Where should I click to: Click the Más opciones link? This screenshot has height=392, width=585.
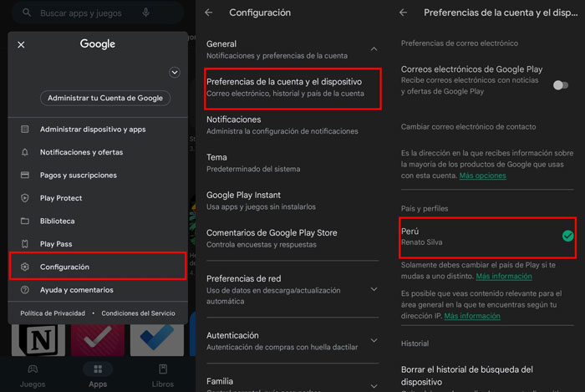tap(482, 176)
